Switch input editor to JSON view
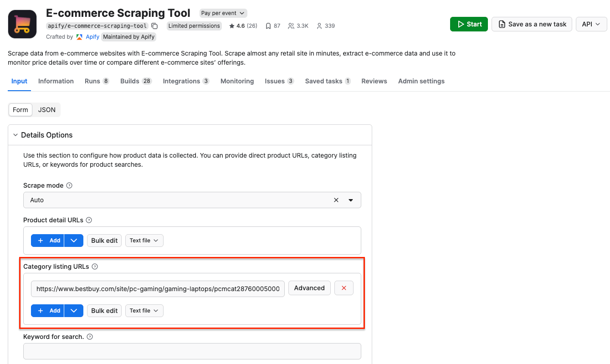 point(46,109)
